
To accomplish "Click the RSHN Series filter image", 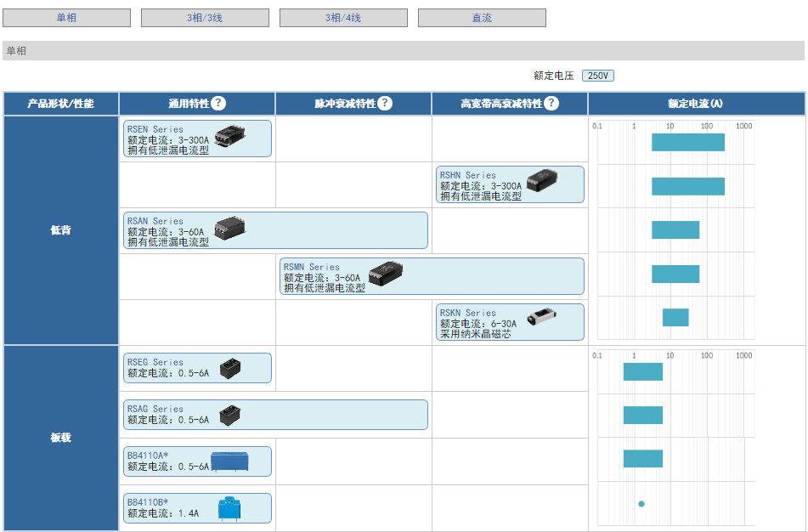I will tap(542, 181).
